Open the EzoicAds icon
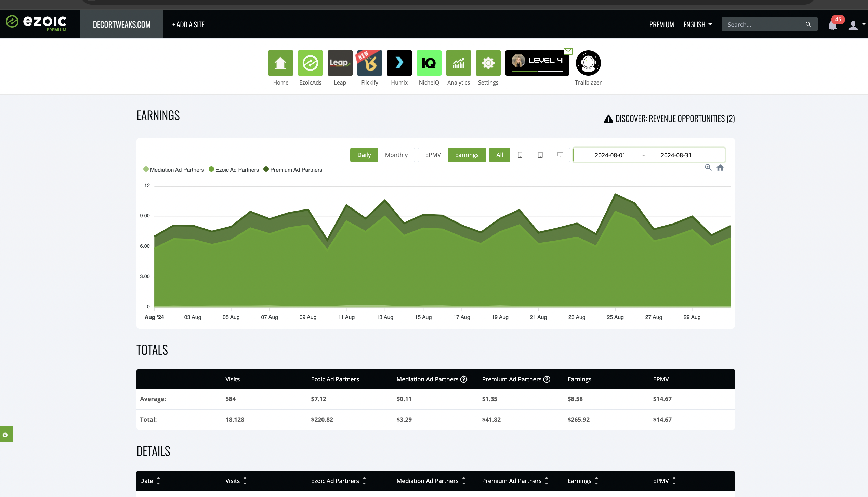Screen dimensions: 868x497 (310, 63)
